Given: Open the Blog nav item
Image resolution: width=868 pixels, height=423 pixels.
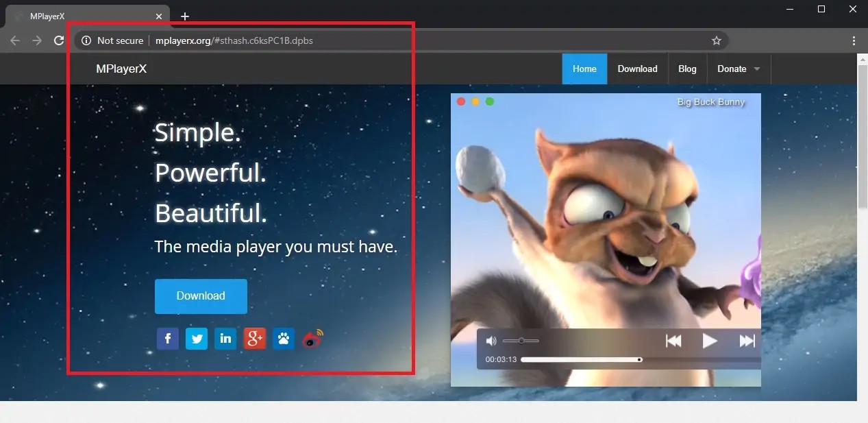Looking at the screenshot, I should (687, 69).
